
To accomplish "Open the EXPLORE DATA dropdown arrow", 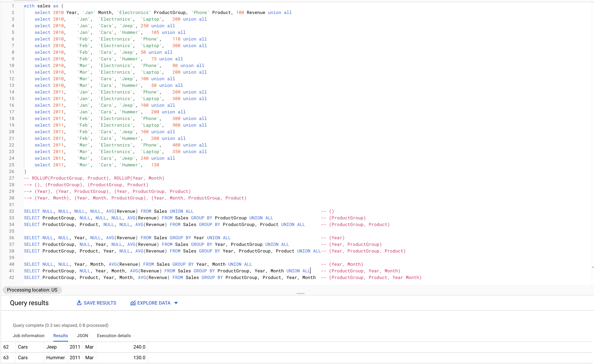I will (176, 303).
